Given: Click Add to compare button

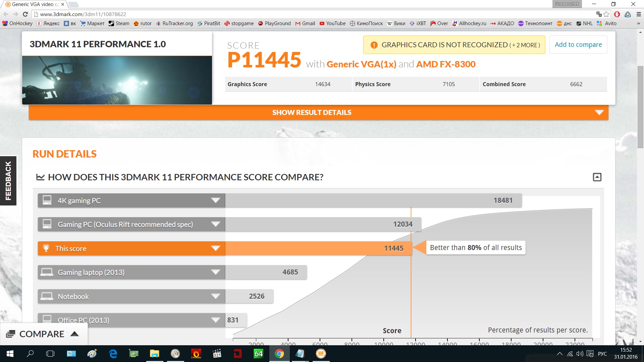Looking at the screenshot, I should point(578,45).
